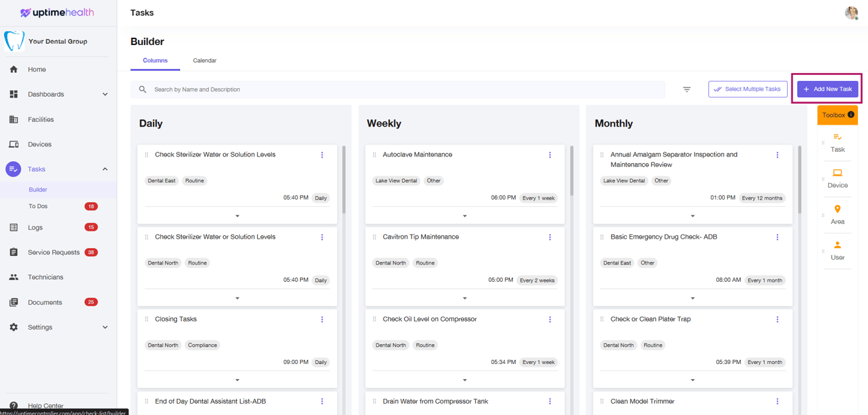
Task: Click Select Multiple Tasks button
Action: tap(748, 89)
